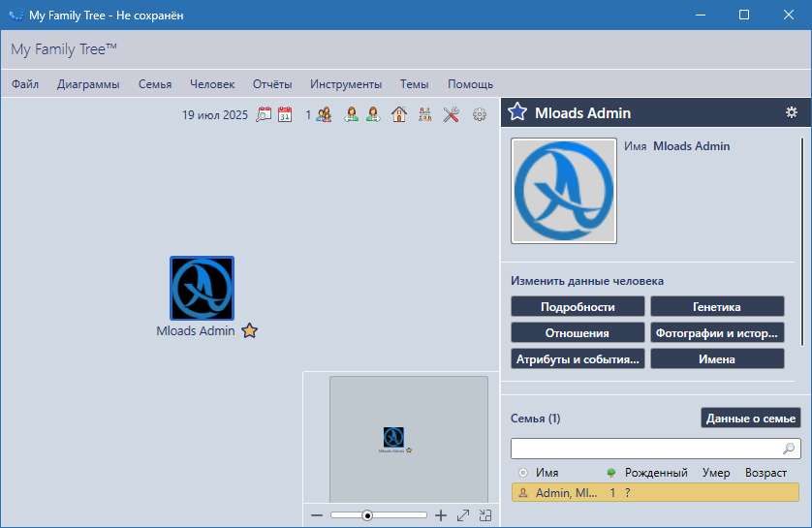The height and width of the screenshot is (528, 812).
Task: Zoom out with the minus icon
Action: 317,515
